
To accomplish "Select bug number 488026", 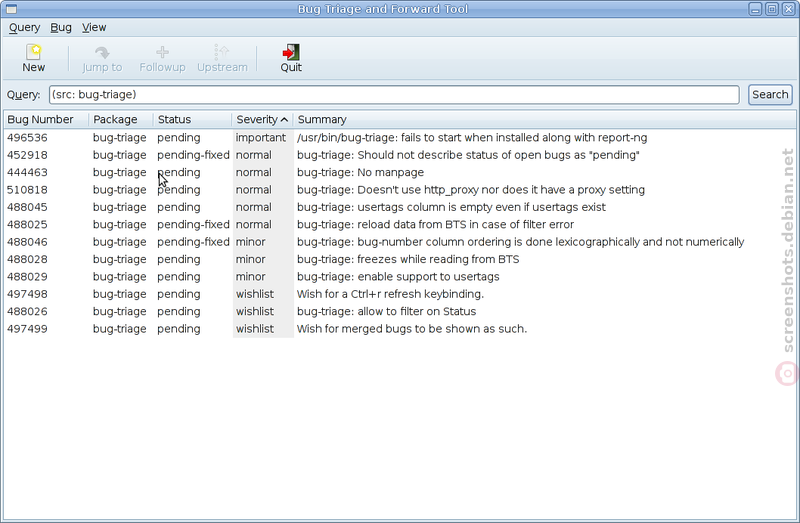I will point(27,311).
